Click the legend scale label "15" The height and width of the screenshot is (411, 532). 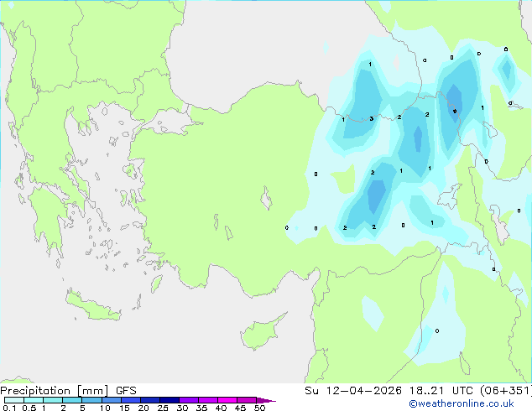124,408
